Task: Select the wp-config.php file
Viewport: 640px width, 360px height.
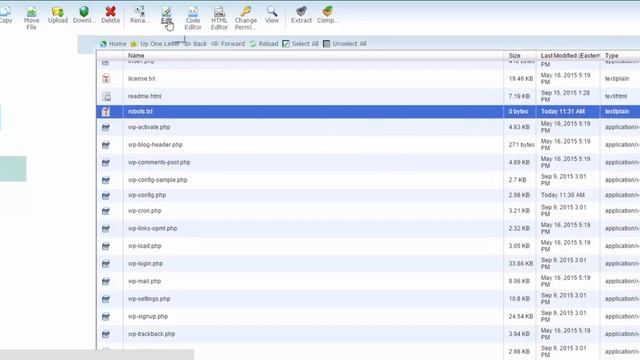Action: click(x=147, y=195)
